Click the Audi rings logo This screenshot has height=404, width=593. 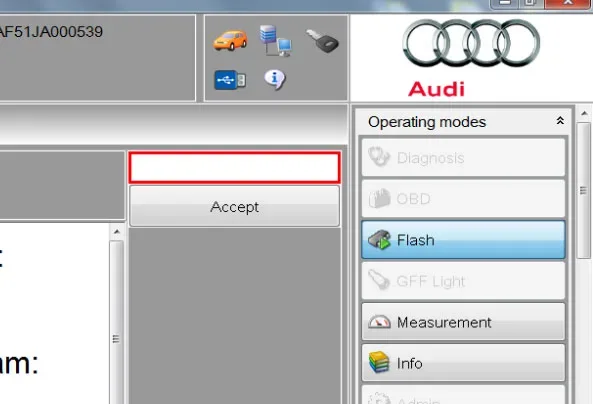tap(471, 43)
